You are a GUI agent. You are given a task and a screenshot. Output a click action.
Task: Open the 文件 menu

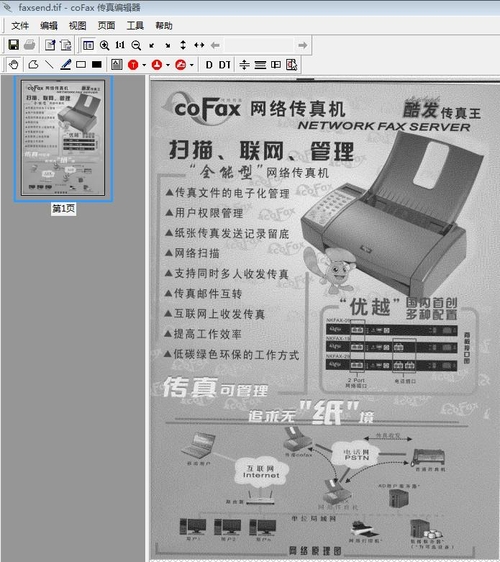[x=20, y=26]
